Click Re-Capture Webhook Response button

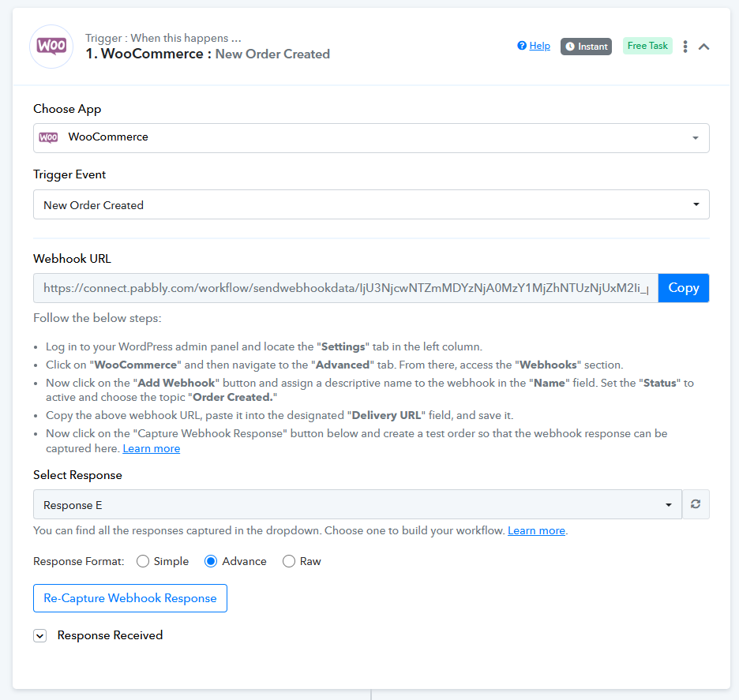[x=130, y=598]
